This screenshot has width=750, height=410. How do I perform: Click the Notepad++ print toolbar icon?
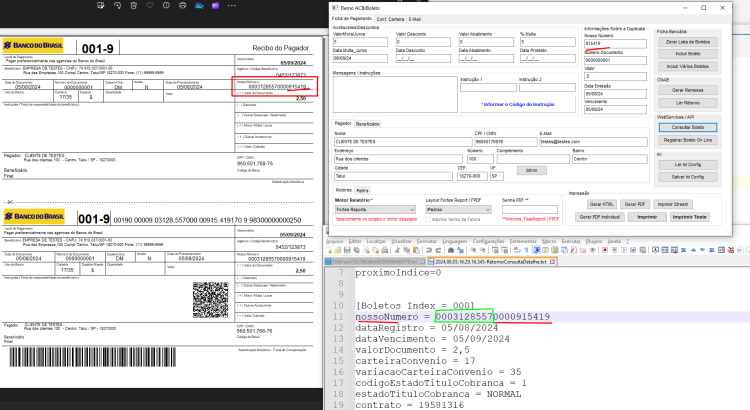(385, 250)
